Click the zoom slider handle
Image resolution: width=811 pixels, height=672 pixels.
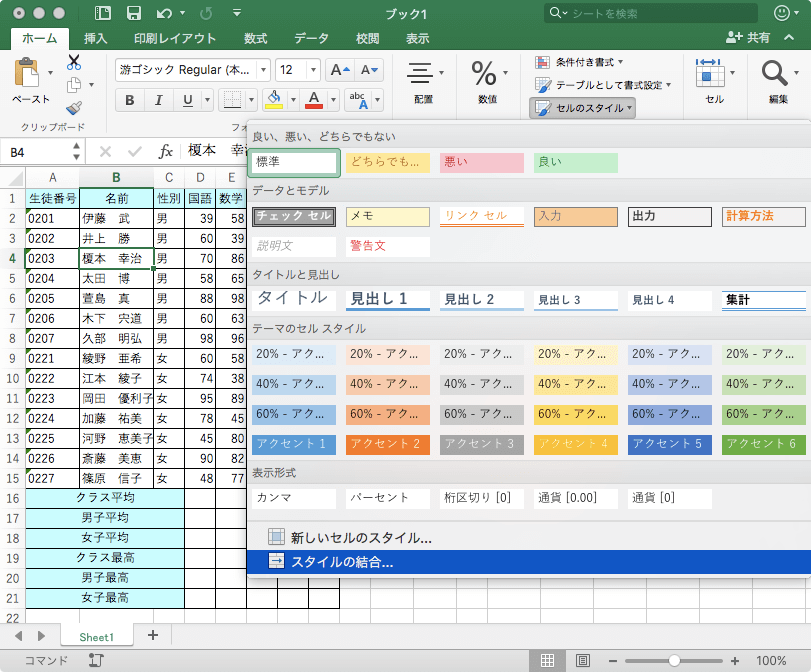click(674, 661)
